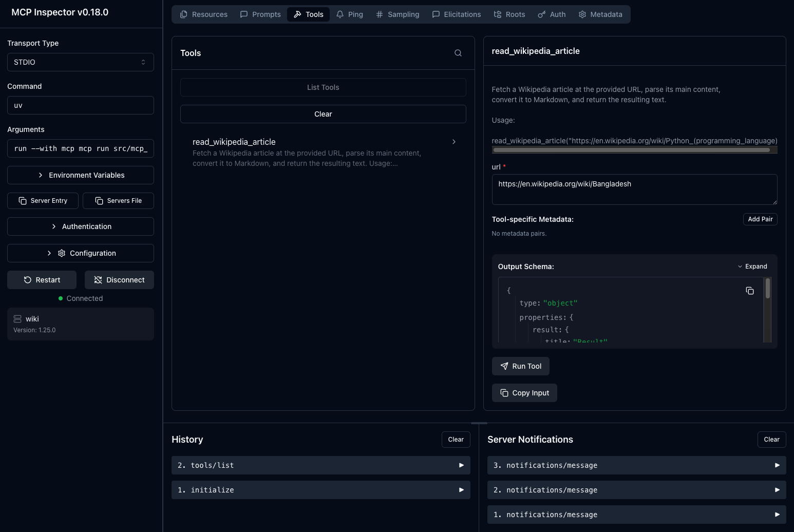The width and height of the screenshot is (794, 532).
Task: Select the Tools tab with hammer icon
Action: pos(308,14)
